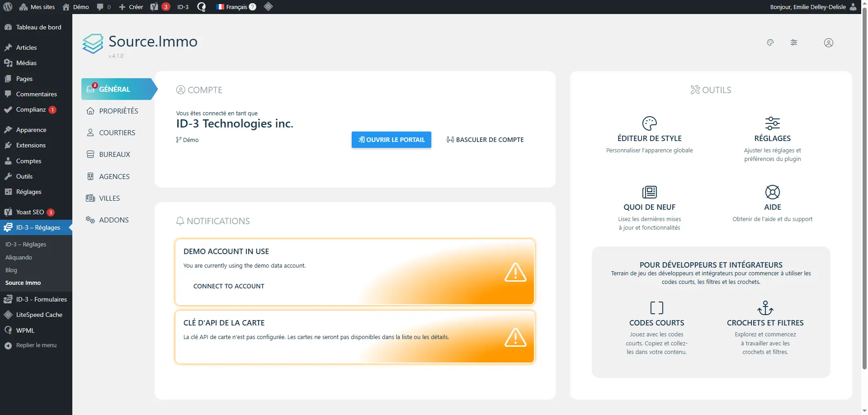Open the WPML sidebar menu
868x415 pixels.
pyautogui.click(x=36, y=330)
